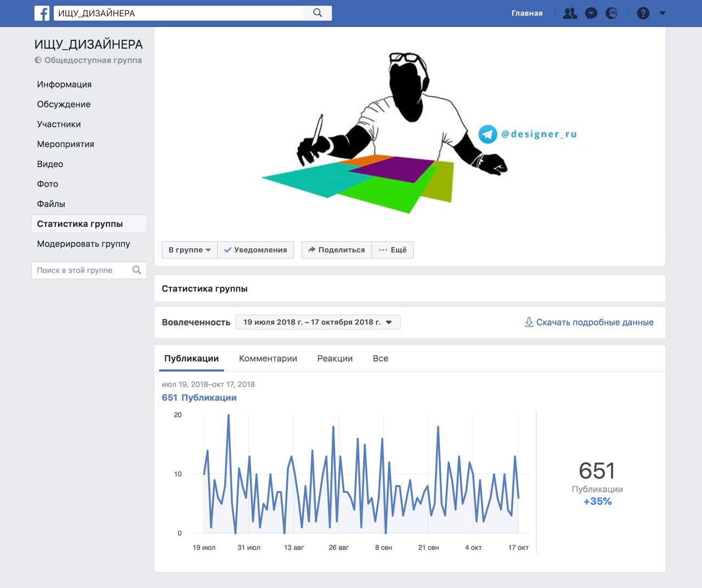The width and height of the screenshot is (702, 588).
Task: Expand the account menu arrow in top bar
Action: click(663, 13)
